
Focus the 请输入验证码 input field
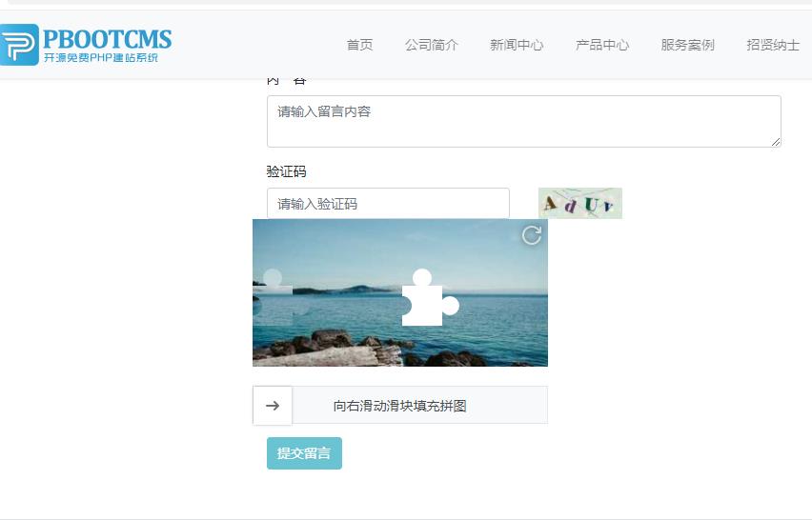pyautogui.click(x=388, y=204)
